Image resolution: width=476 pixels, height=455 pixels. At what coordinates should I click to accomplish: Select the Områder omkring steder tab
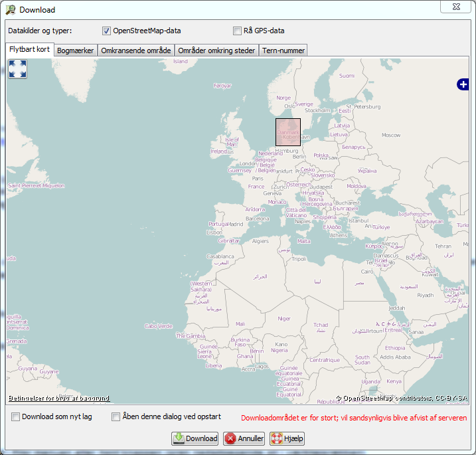pyautogui.click(x=216, y=50)
